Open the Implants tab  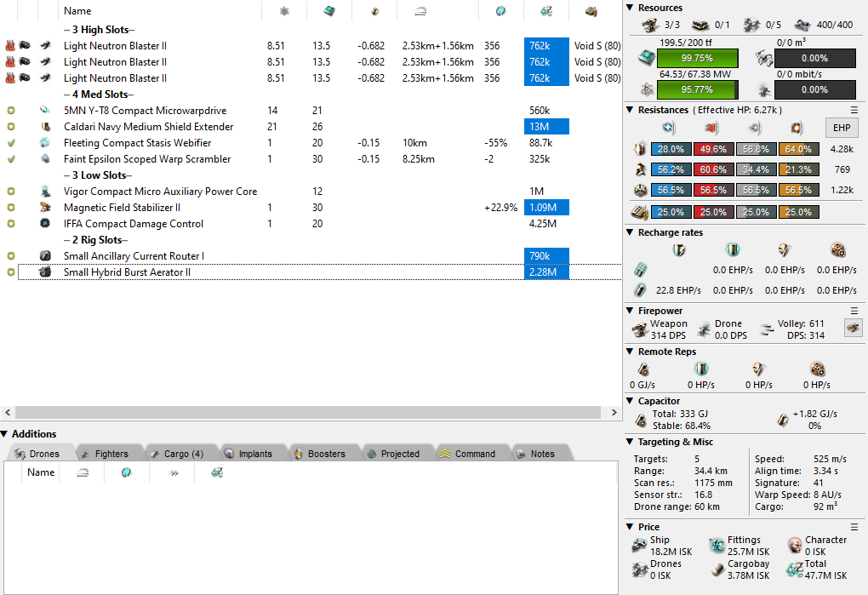[254, 454]
